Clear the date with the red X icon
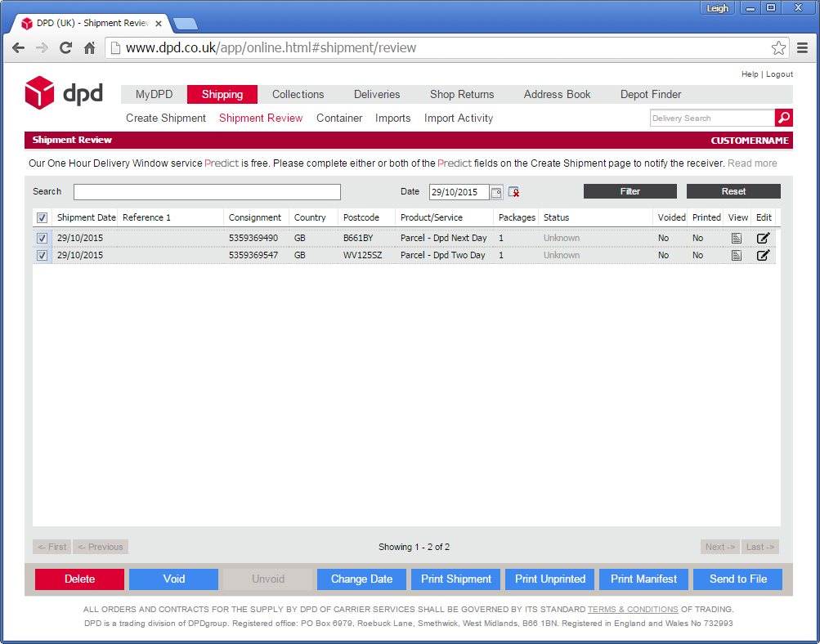Viewport: 820px width, 644px height. pos(513,192)
